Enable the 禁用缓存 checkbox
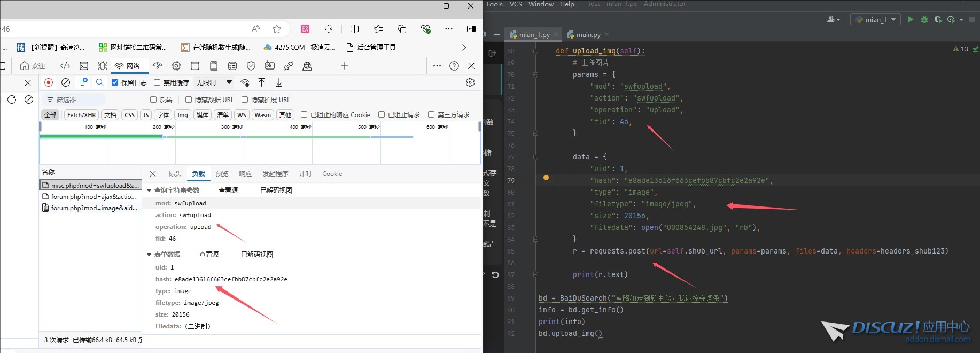This screenshot has width=980, height=353. pos(157,82)
